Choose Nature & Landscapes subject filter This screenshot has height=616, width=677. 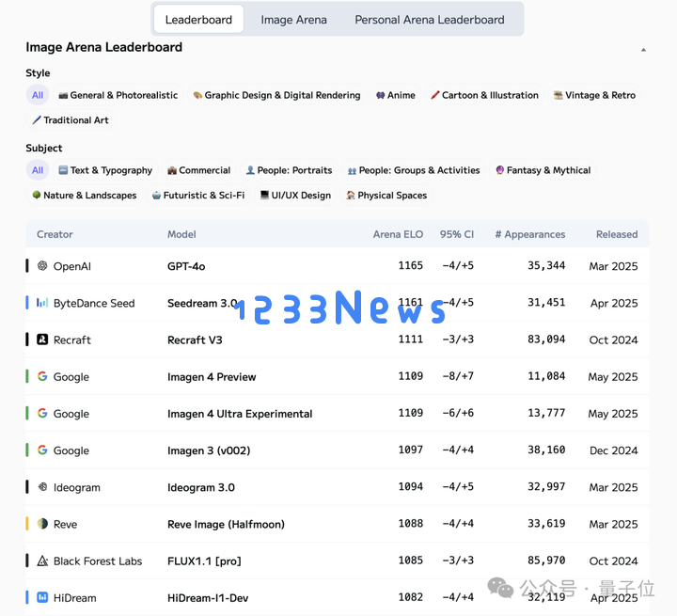(85, 196)
